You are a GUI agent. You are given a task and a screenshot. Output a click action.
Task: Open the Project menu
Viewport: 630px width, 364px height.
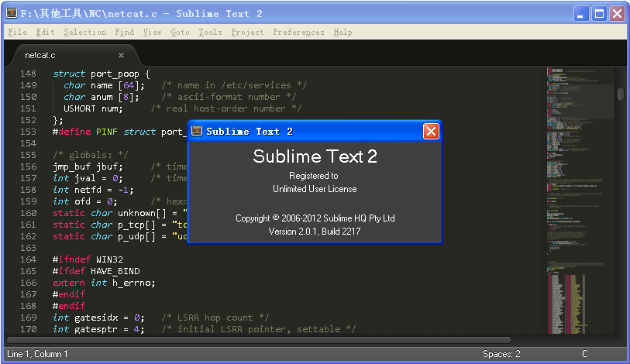tap(247, 33)
